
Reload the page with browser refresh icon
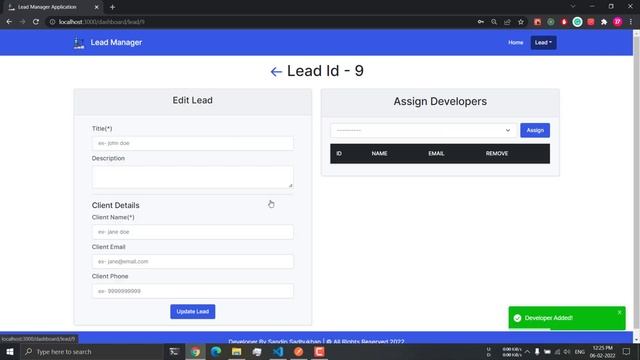tap(36, 22)
